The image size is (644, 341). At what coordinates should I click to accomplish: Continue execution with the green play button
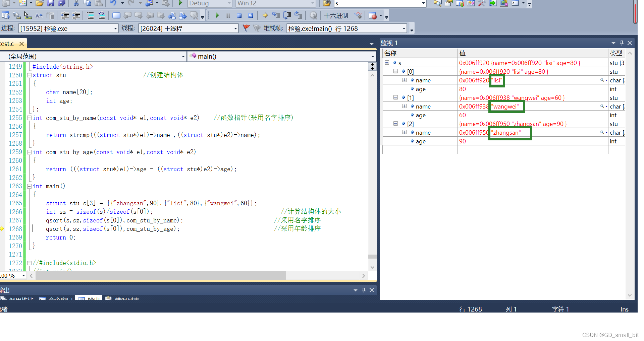(217, 15)
